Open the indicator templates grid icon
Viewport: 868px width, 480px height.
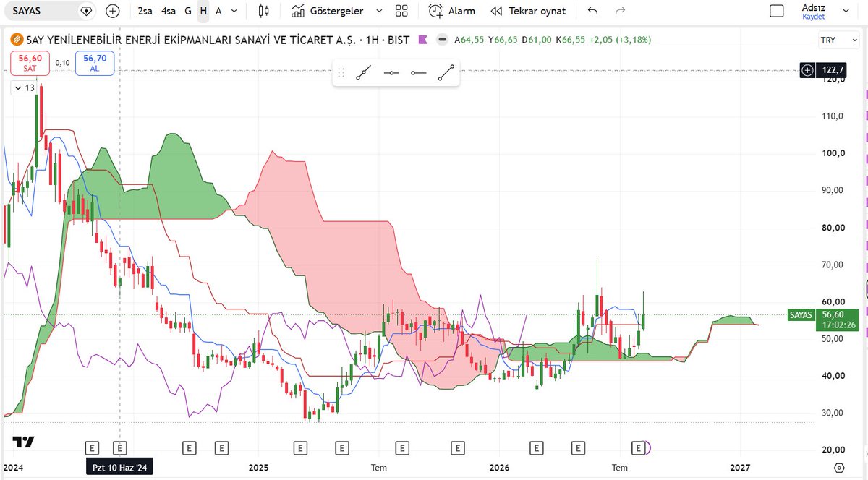tap(401, 11)
